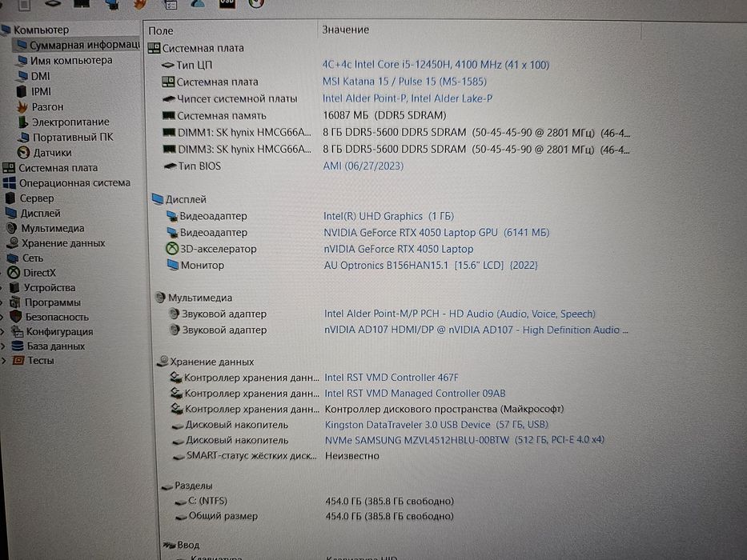Expand the Конфигурация tree node

(3, 331)
